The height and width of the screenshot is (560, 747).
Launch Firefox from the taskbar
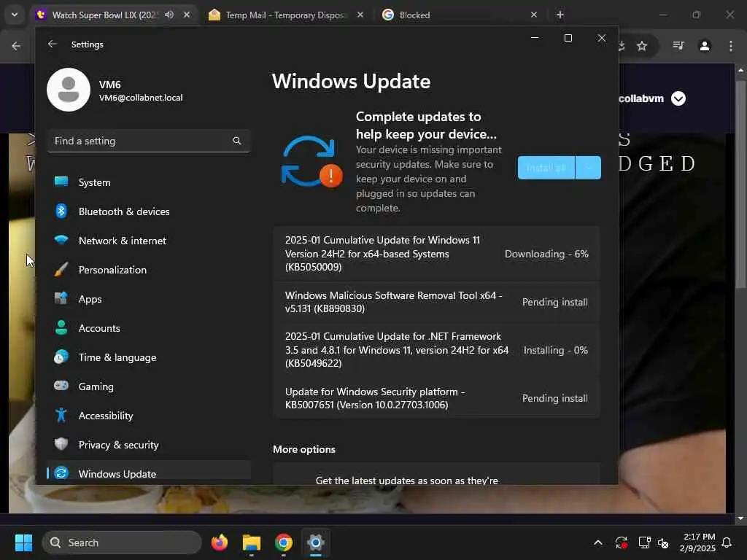coord(219,542)
